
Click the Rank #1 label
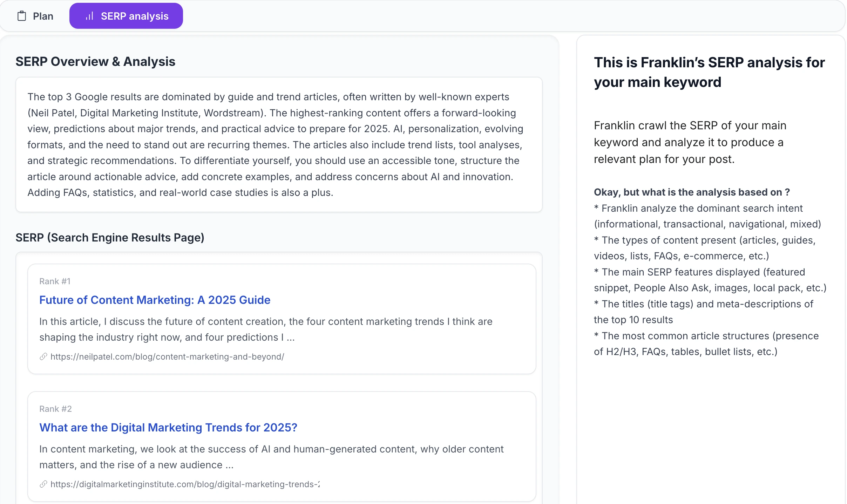pyautogui.click(x=55, y=281)
